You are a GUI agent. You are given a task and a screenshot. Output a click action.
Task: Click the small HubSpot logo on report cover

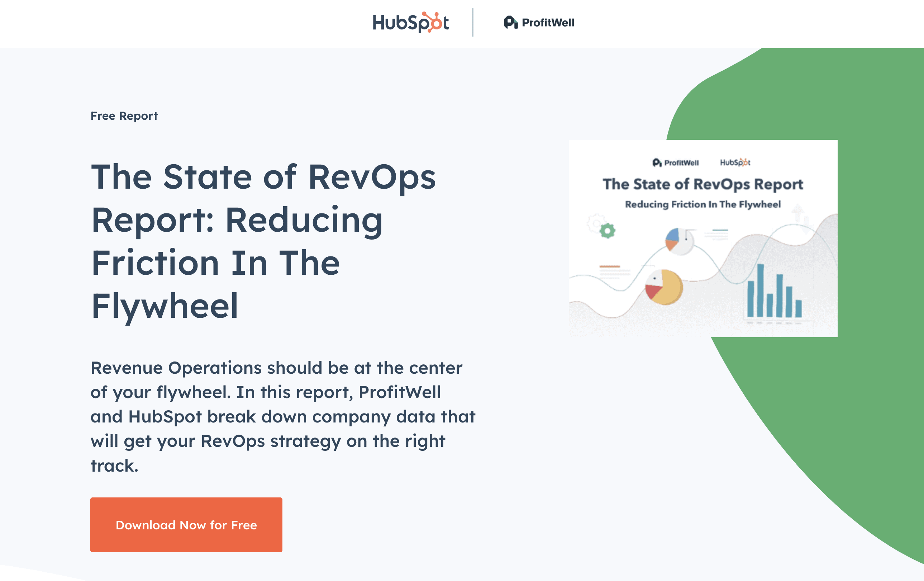click(735, 162)
